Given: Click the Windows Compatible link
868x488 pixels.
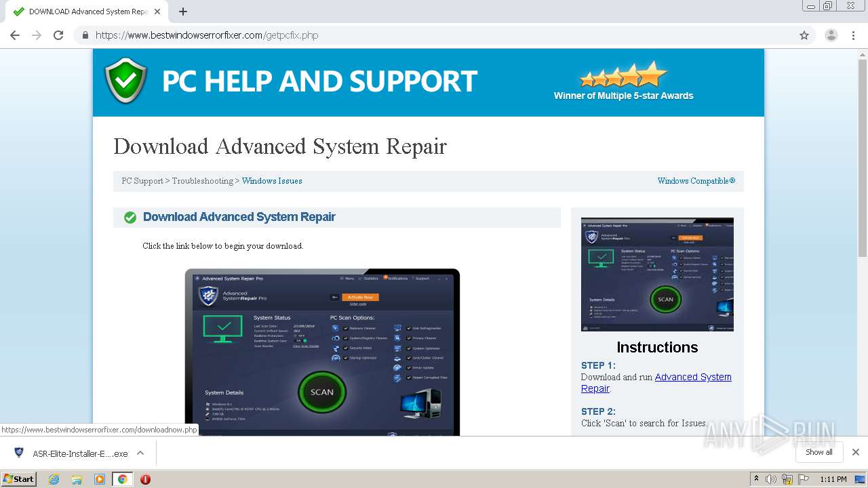Looking at the screenshot, I should [696, 181].
